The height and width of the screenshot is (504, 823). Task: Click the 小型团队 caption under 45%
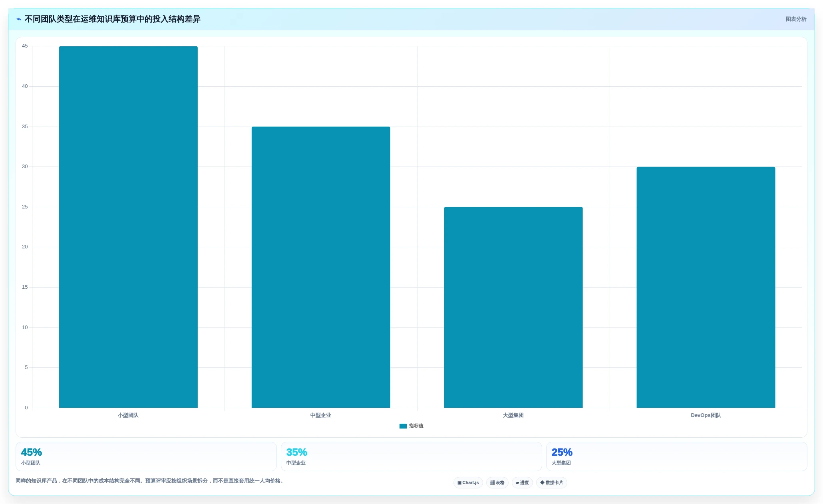point(31,463)
